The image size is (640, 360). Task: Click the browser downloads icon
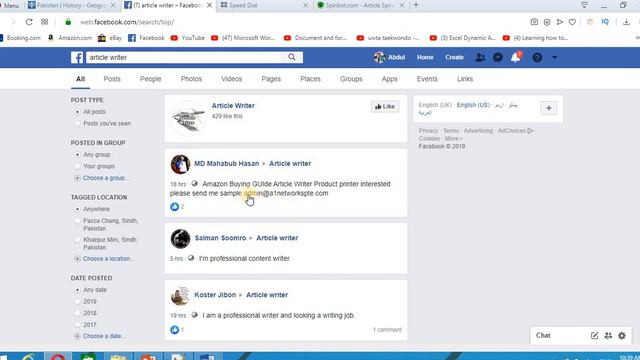626,22
